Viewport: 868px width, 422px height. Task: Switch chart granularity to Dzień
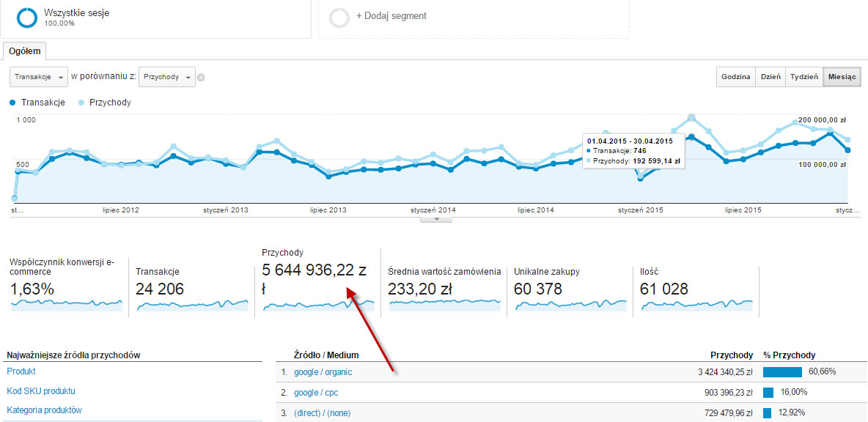770,77
